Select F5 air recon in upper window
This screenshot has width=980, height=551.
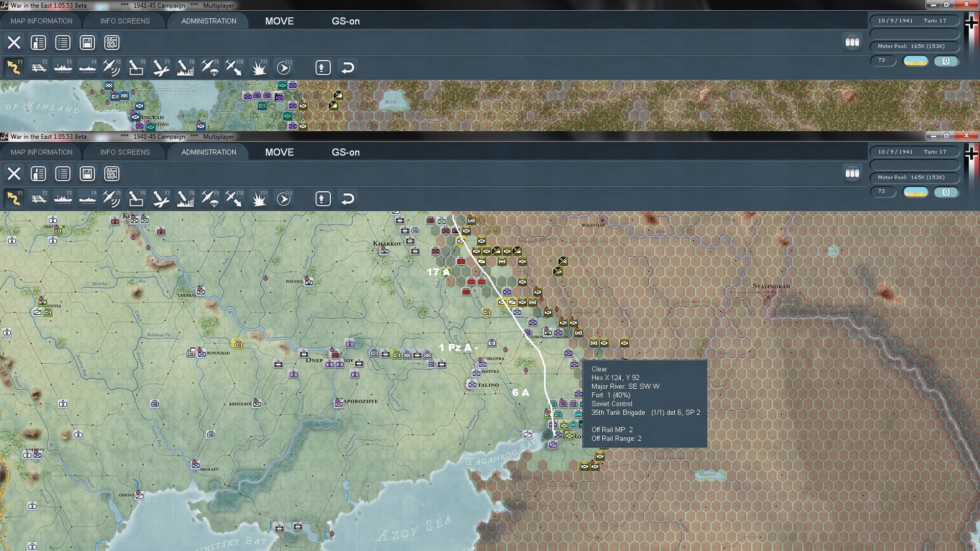click(x=112, y=67)
